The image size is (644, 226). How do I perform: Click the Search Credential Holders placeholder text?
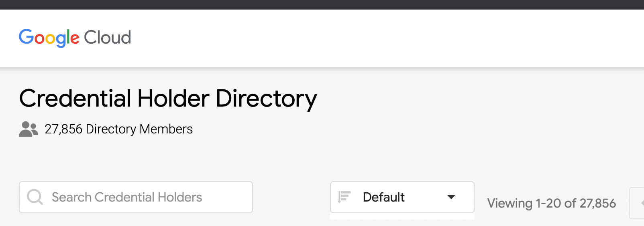(x=127, y=197)
